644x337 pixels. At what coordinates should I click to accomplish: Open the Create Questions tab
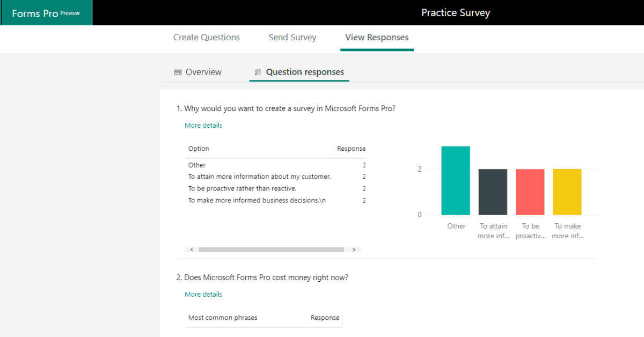(x=207, y=38)
